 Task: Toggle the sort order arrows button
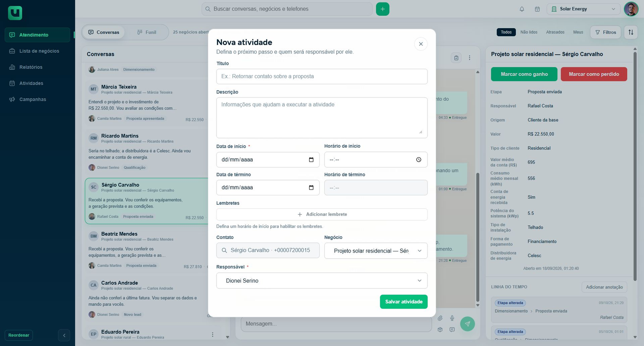coord(631,32)
